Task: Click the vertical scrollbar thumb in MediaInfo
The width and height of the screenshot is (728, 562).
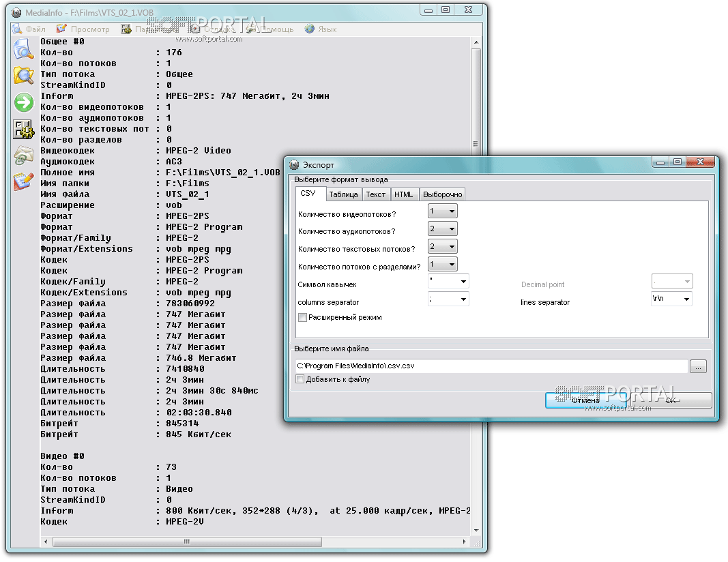Action: coord(476,145)
